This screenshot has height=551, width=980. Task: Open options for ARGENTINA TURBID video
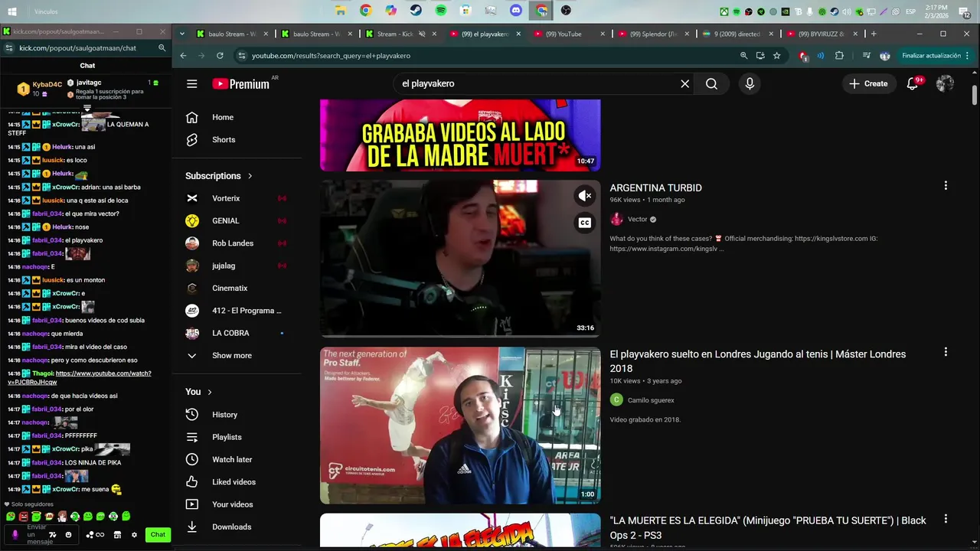946,186
